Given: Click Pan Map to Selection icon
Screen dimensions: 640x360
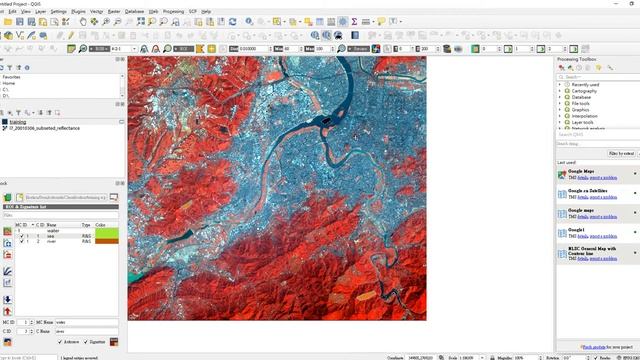Looking at the screenshot, I should pos(94,22).
